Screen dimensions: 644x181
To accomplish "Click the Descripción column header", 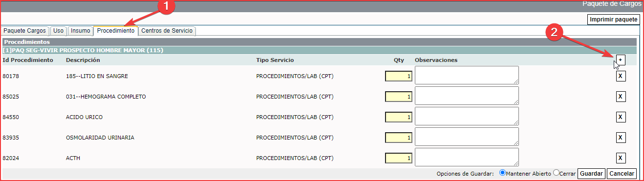I will click(x=83, y=60).
